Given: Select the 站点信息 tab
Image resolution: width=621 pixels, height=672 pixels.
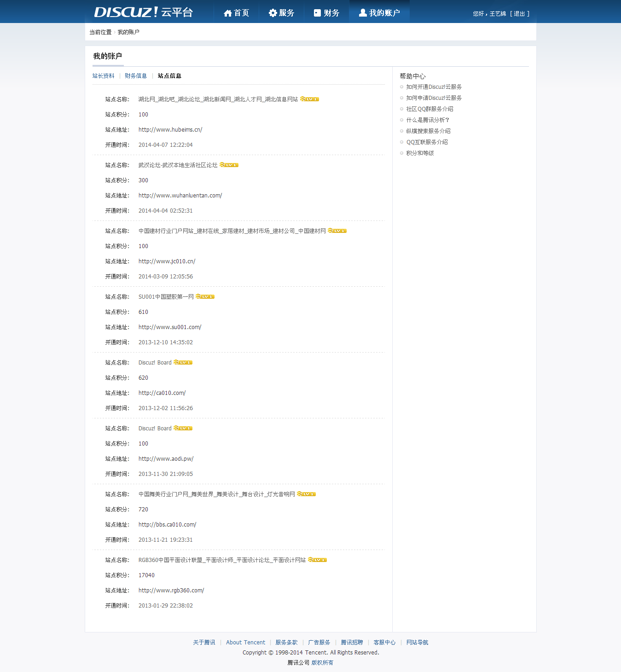Looking at the screenshot, I should tap(168, 75).
